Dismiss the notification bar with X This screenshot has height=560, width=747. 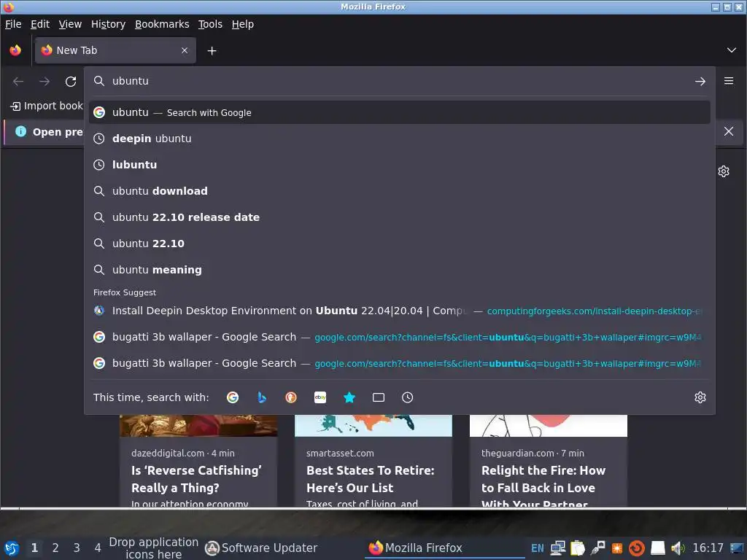729,131
